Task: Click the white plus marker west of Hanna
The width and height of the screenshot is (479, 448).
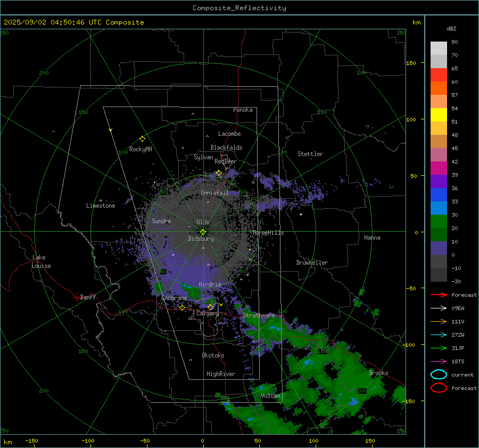Action: 301,214
